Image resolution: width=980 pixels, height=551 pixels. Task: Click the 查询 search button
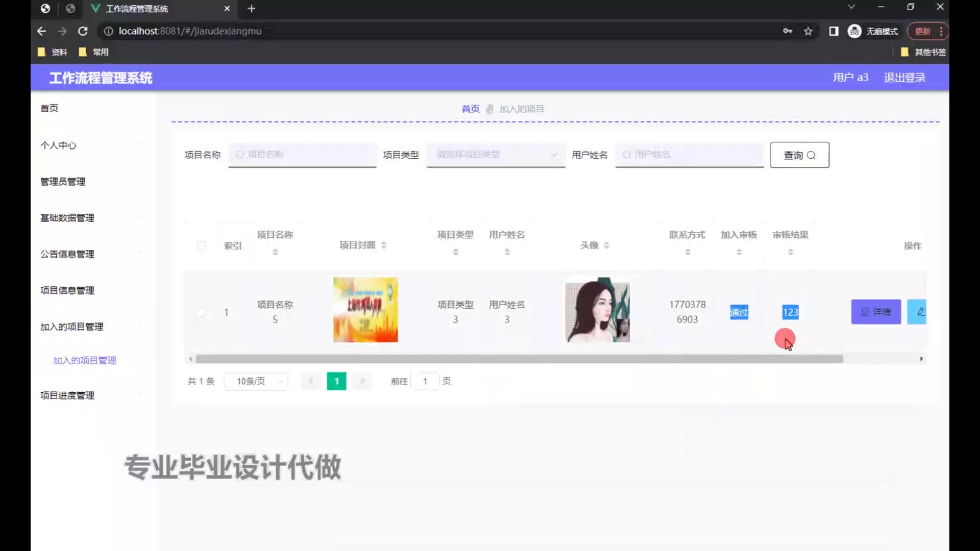[799, 155]
